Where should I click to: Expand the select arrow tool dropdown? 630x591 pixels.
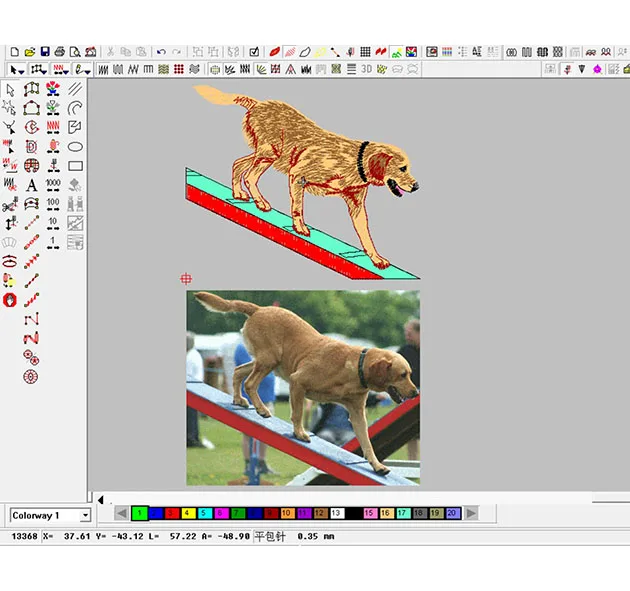pos(23,69)
